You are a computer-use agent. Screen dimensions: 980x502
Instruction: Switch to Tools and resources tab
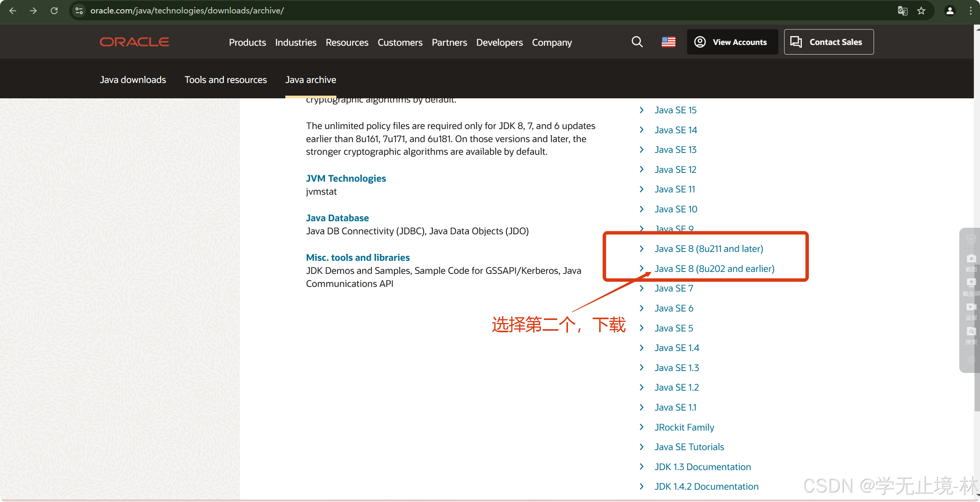[x=225, y=80]
